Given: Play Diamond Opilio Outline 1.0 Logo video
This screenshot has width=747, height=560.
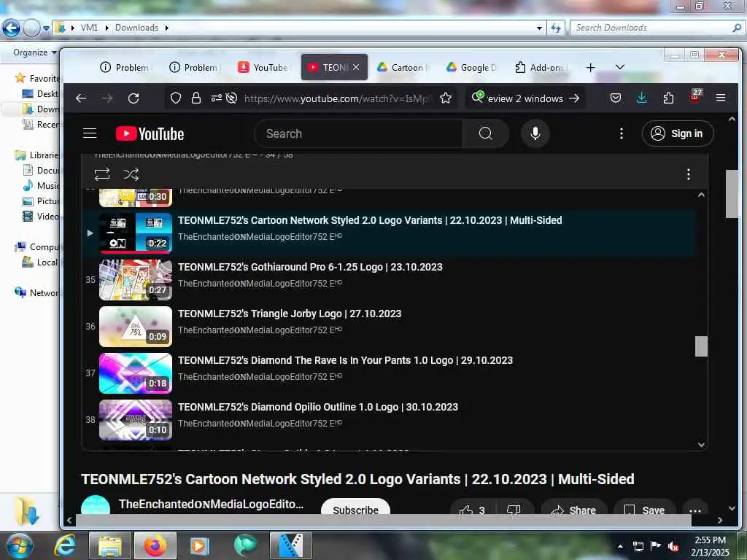Looking at the screenshot, I should [388, 419].
